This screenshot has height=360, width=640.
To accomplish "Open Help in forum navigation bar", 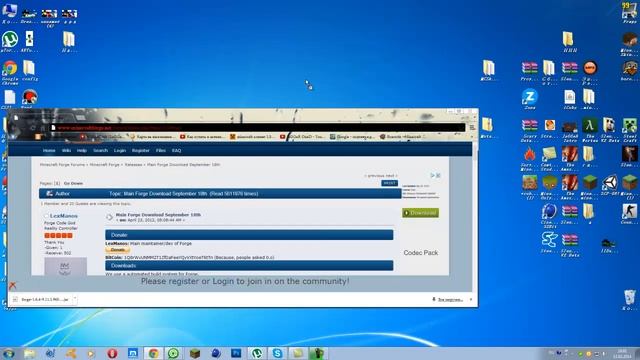I will (x=82, y=151).
